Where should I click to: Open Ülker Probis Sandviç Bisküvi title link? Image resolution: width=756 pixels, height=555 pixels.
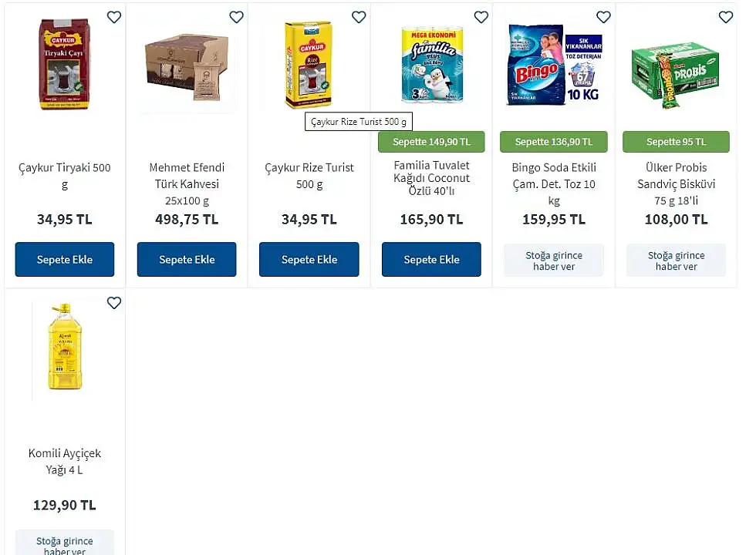[677, 184]
